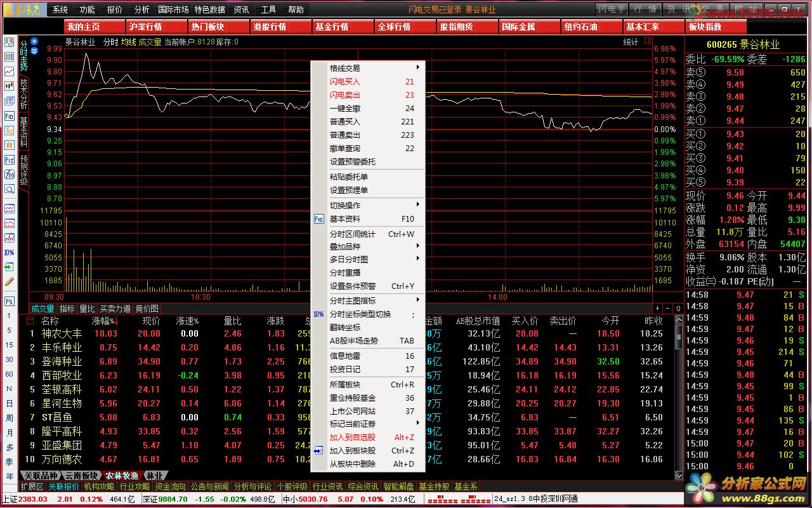
Task: Select the 季 quarterly period button
Action: pyautogui.click(x=10, y=462)
